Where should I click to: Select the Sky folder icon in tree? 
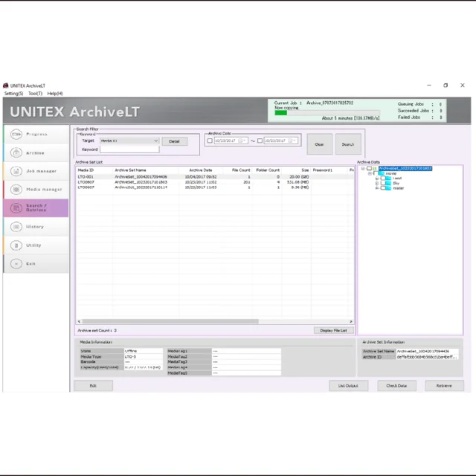(388, 183)
